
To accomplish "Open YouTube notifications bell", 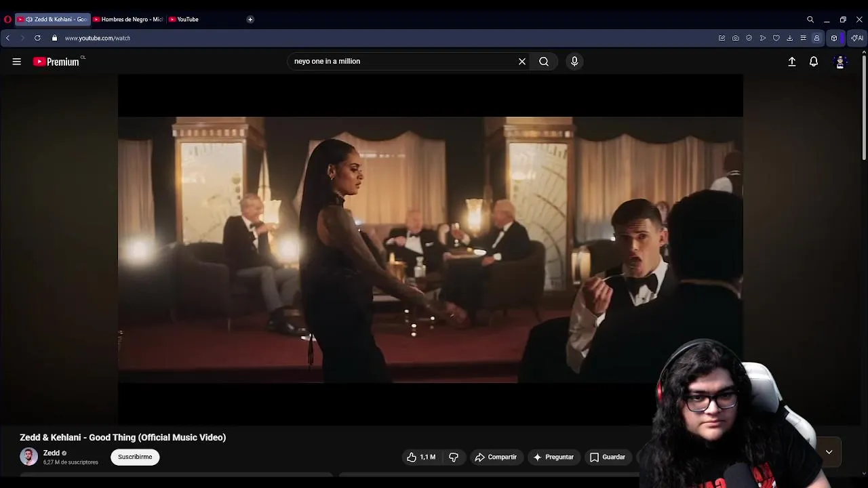I will 814,62.
